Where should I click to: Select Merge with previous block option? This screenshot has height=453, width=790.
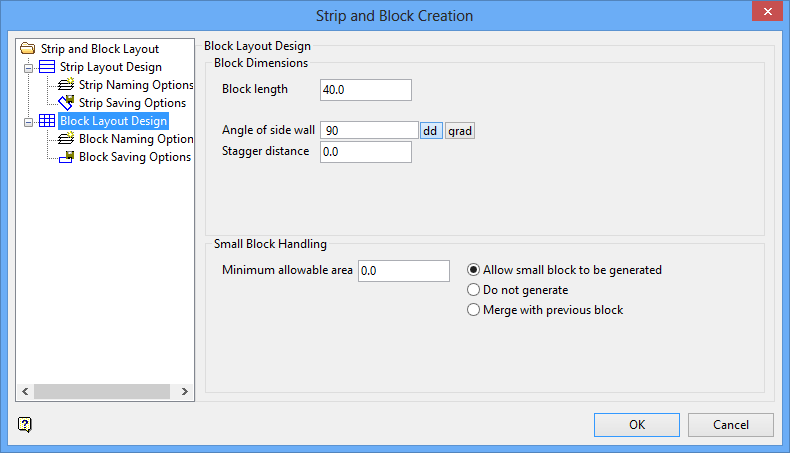pyautogui.click(x=474, y=310)
